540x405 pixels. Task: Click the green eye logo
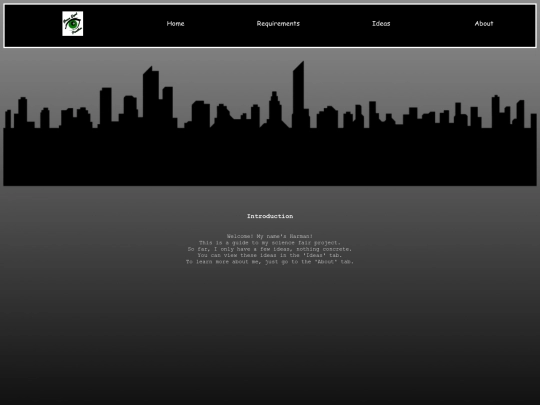(73, 24)
